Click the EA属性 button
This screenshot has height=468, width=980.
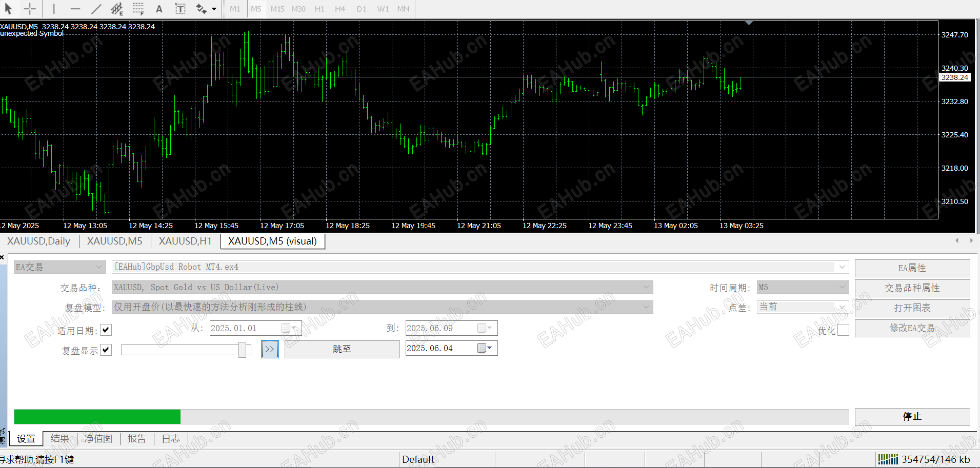point(912,268)
